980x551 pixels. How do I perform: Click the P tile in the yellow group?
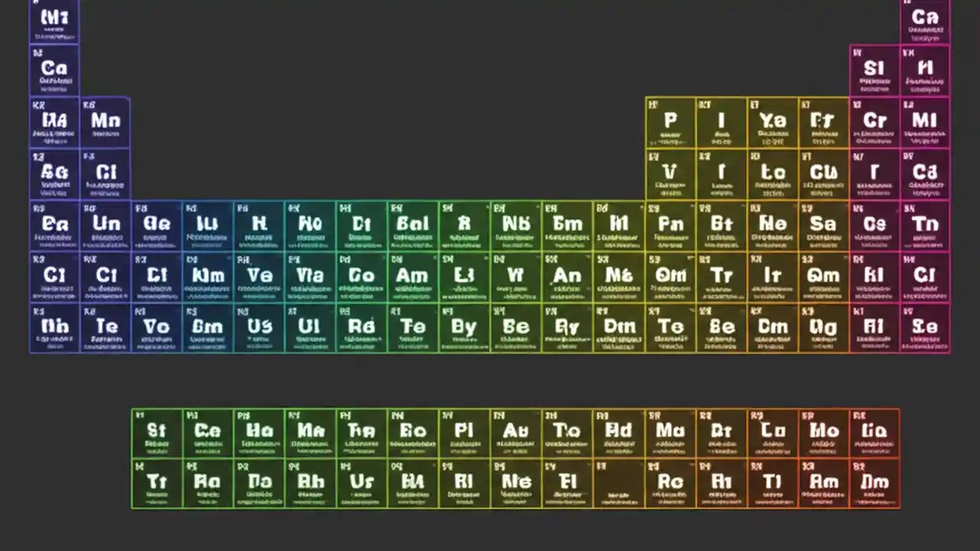670,121
